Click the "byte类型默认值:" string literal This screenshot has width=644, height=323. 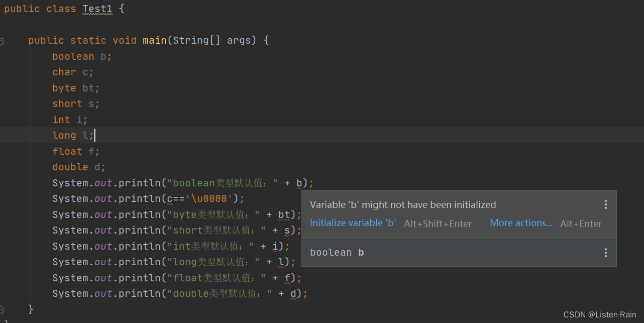(x=213, y=214)
